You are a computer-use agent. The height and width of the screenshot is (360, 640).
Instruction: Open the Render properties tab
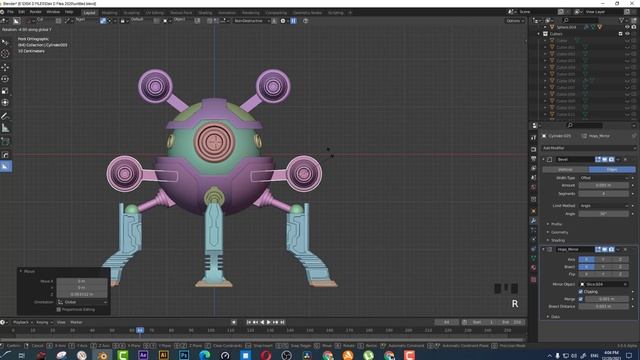click(533, 149)
